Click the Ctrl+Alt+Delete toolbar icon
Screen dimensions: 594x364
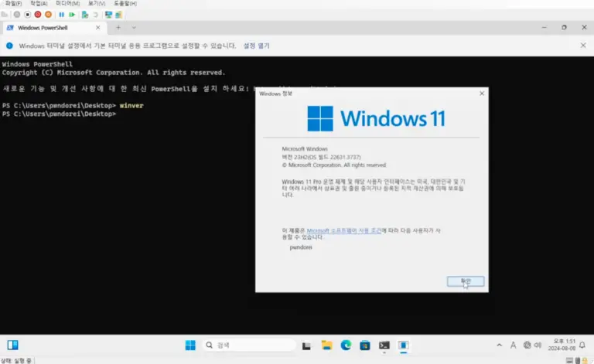click(x=5, y=15)
